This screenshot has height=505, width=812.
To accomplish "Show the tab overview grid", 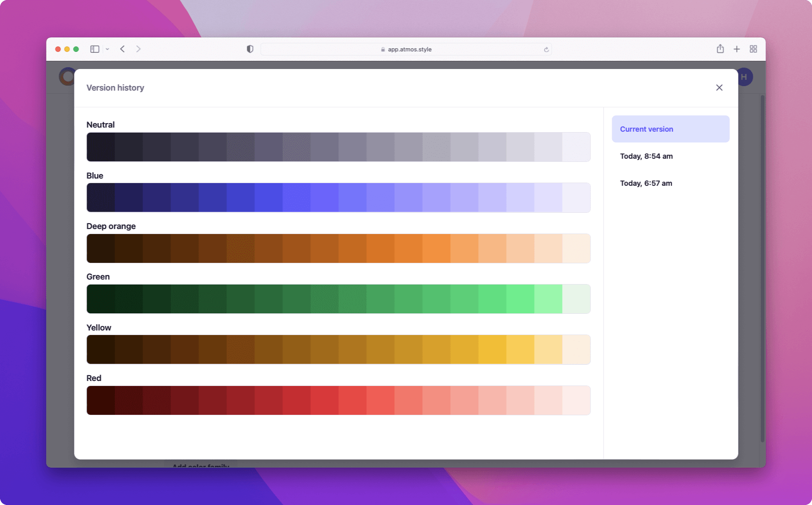I will pos(753,49).
